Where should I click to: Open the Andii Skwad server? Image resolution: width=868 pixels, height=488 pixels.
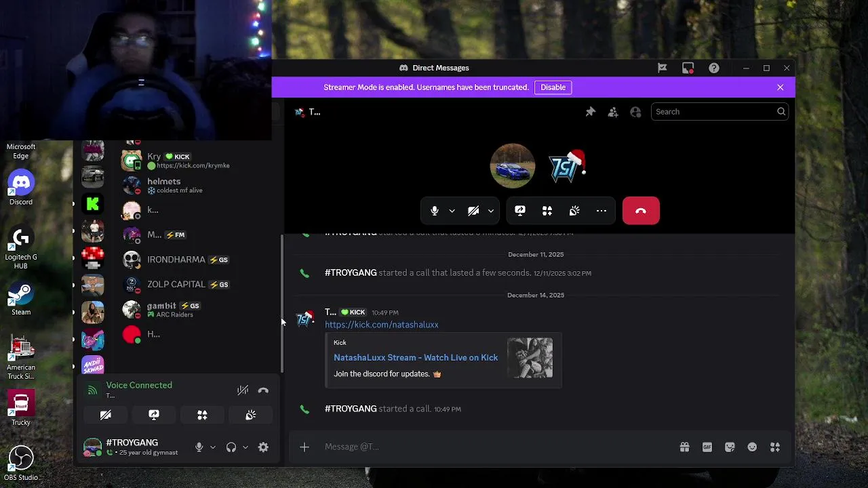coord(93,365)
